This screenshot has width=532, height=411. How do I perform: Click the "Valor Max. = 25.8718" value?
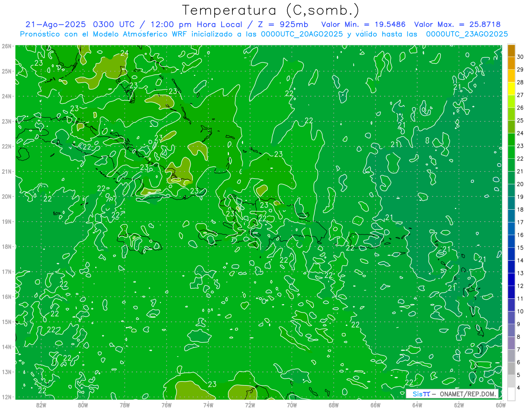point(458,24)
